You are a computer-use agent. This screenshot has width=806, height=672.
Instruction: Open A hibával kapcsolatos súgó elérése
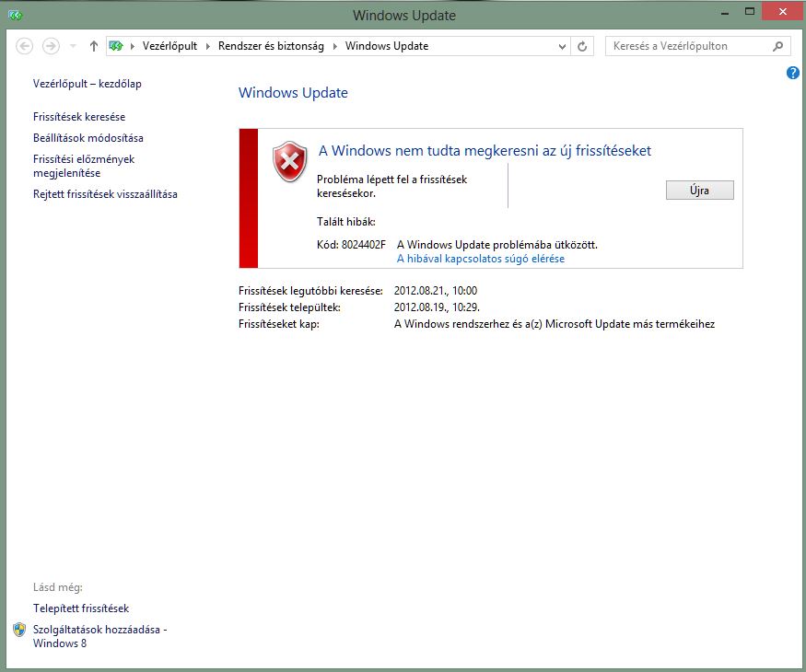click(x=481, y=259)
